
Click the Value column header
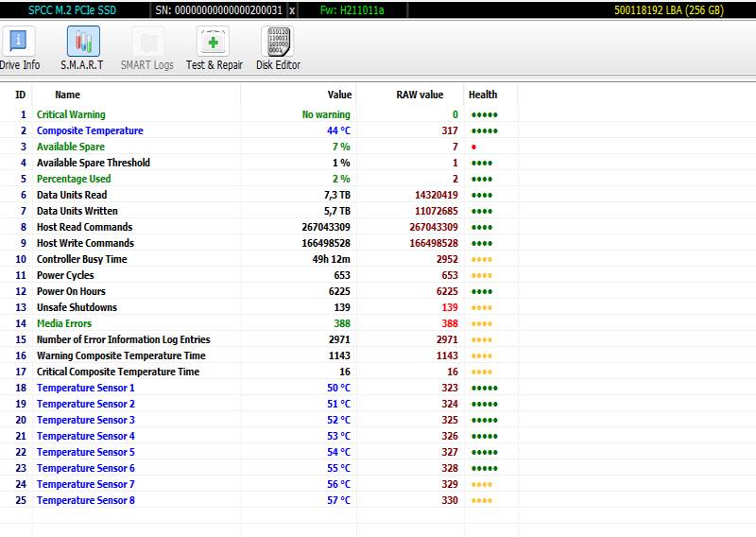339,95
